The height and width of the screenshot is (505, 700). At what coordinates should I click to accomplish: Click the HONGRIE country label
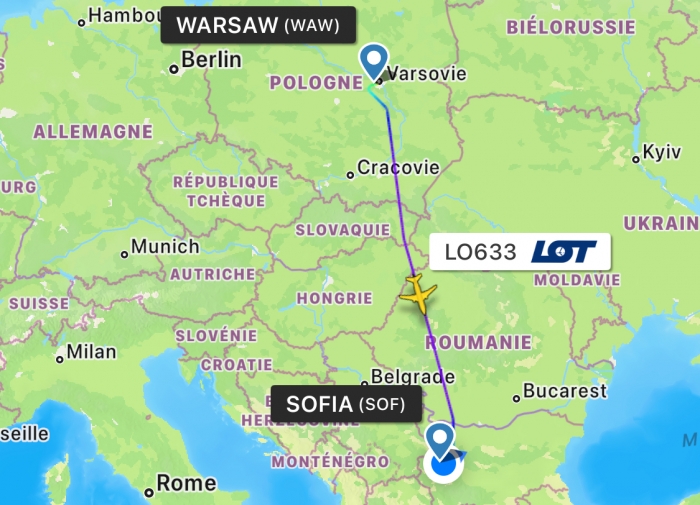coord(334,298)
